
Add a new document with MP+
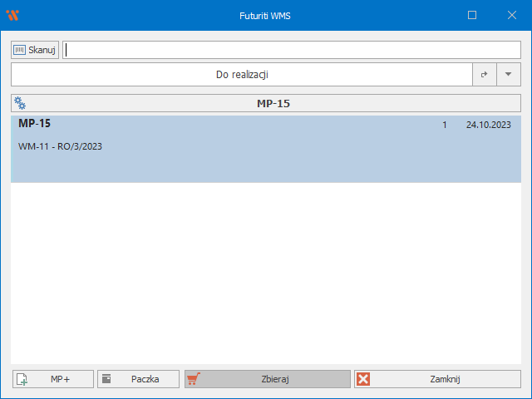click(52, 379)
